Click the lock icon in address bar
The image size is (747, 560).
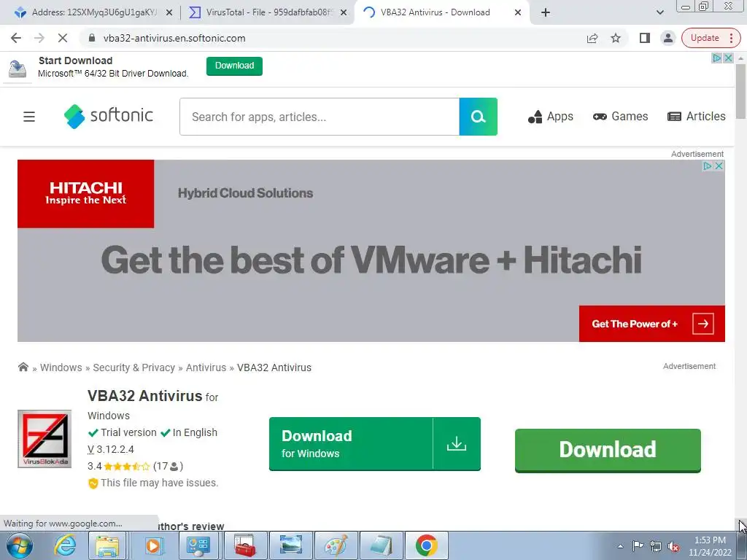coord(92,38)
